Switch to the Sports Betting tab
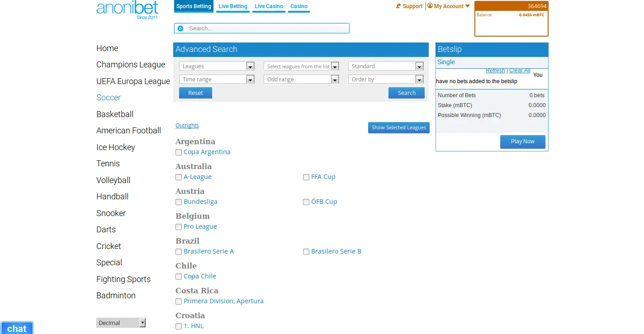 [194, 6]
